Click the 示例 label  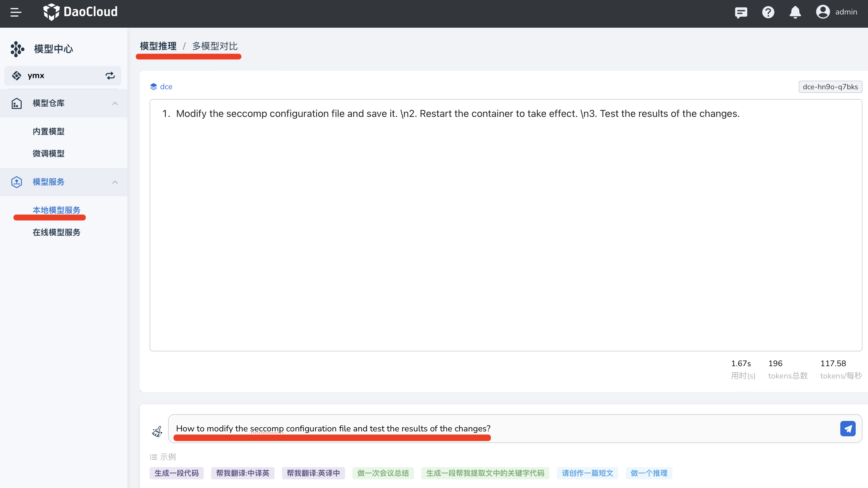168,457
